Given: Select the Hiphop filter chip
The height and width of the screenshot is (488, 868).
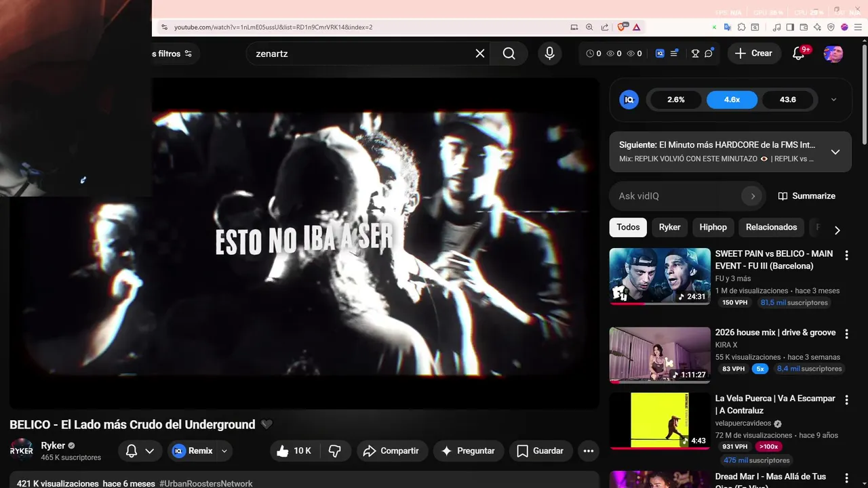Looking at the screenshot, I should coord(713,227).
